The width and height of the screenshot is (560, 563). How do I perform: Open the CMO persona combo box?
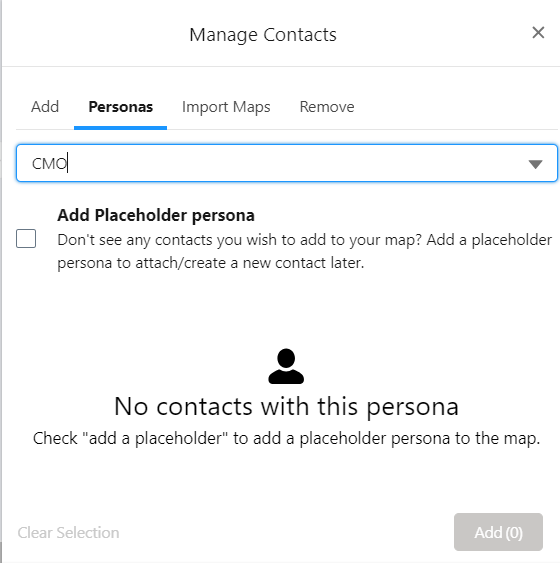tap(287, 163)
